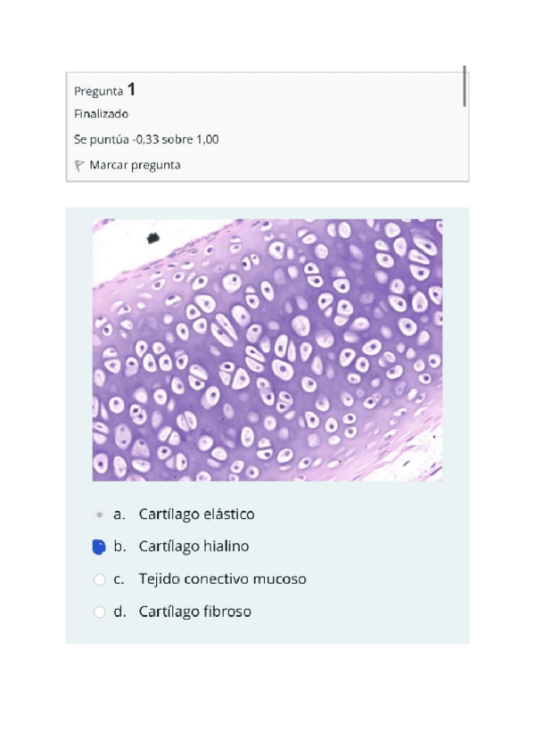Click the letter b. option prefix
The width and height of the screenshot is (535, 756).
(119, 546)
